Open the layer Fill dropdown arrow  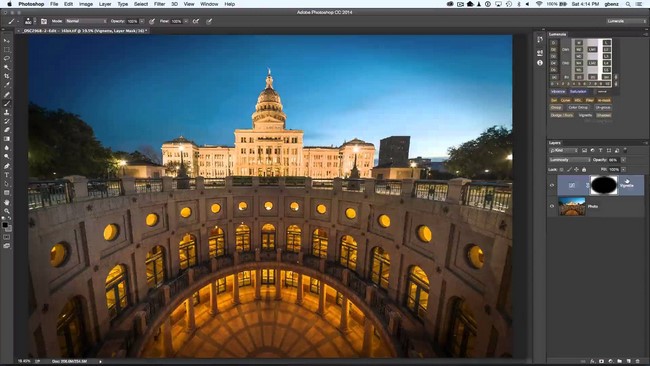(623, 169)
